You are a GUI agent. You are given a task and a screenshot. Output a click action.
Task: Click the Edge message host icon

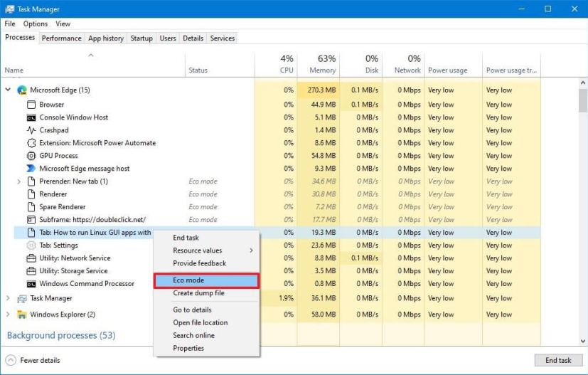31,169
